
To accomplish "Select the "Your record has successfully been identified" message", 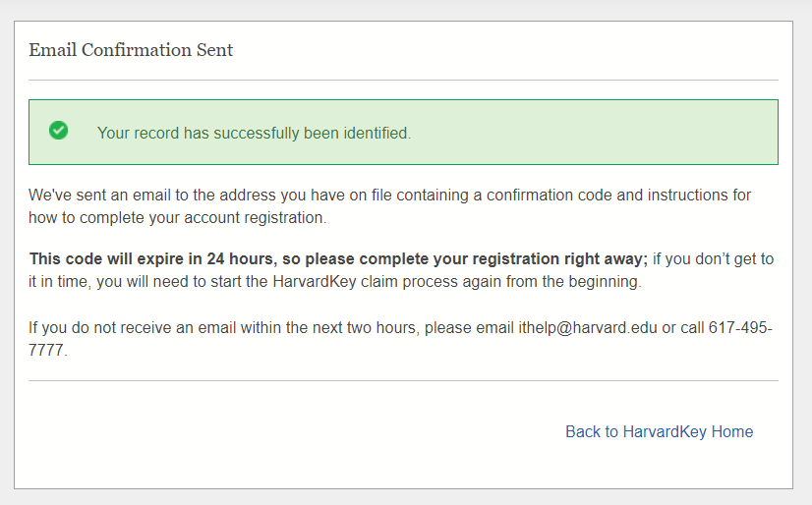I will (x=254, y=133).
